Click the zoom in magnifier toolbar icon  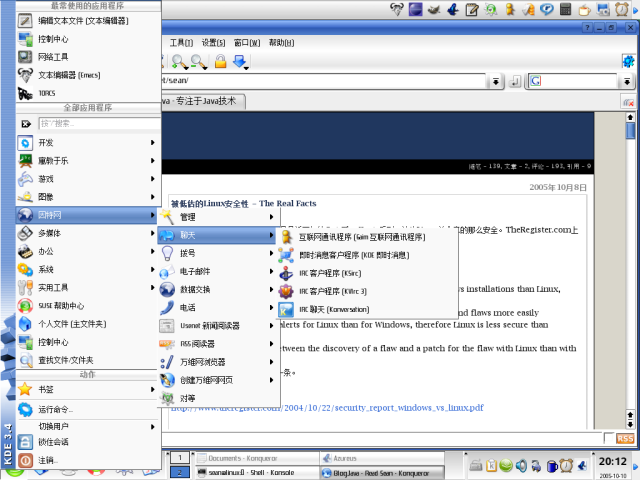tap(179, 62)
